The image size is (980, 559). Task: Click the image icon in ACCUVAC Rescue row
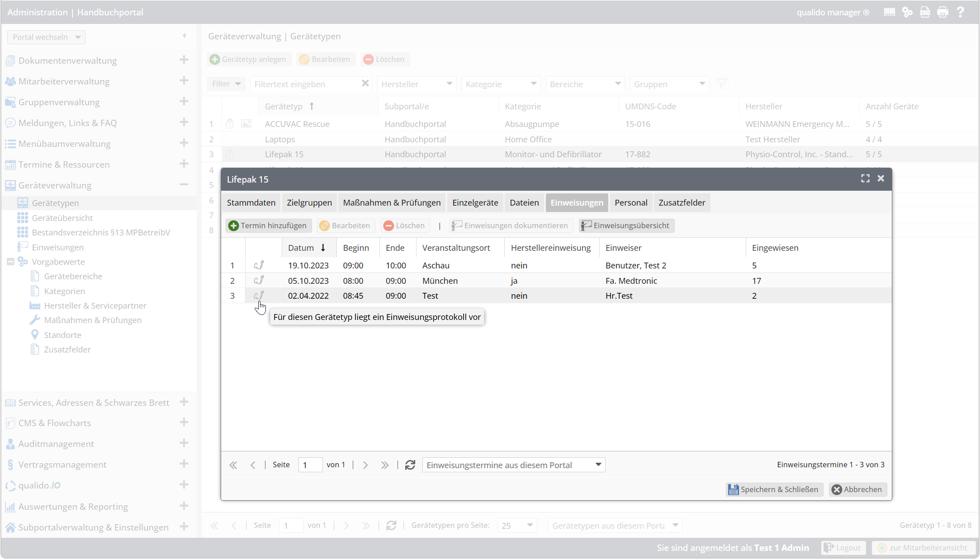246,124
